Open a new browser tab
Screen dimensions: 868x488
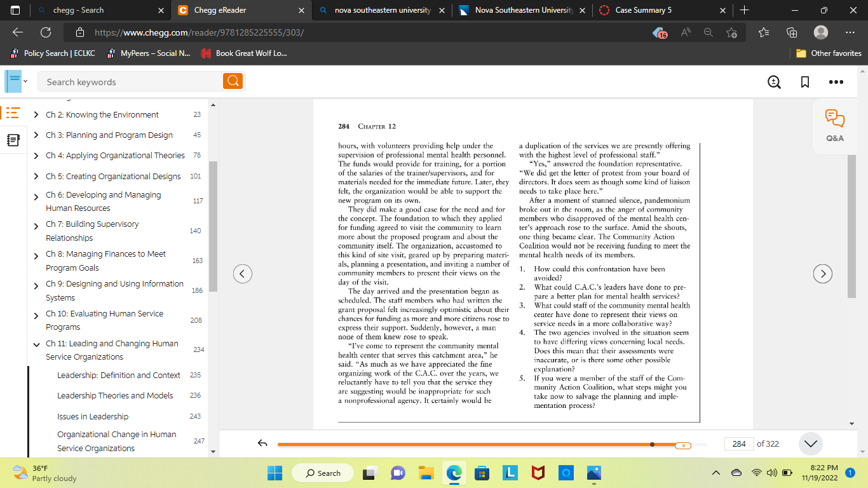click(x=745, y=10)
